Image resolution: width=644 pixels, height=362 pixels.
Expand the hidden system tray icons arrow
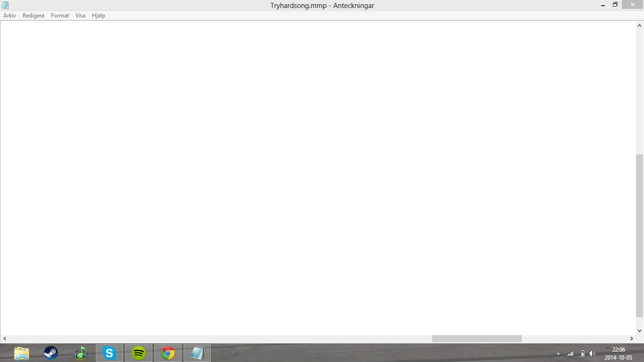pos(558,354)
